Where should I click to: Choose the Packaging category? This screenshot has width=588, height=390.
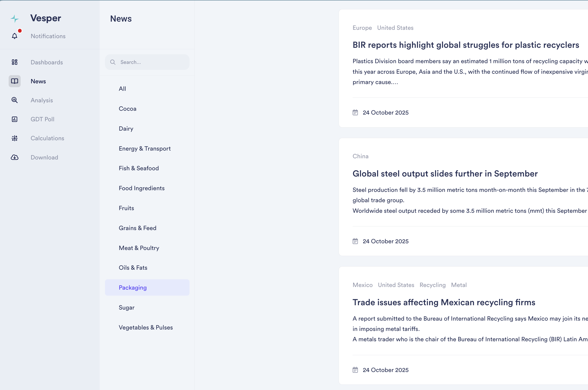pos(133,287)
